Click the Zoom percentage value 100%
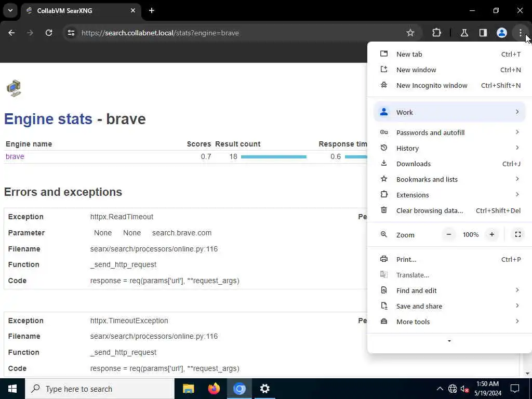This screenshot has width=532, height=399. pos(471,235)
